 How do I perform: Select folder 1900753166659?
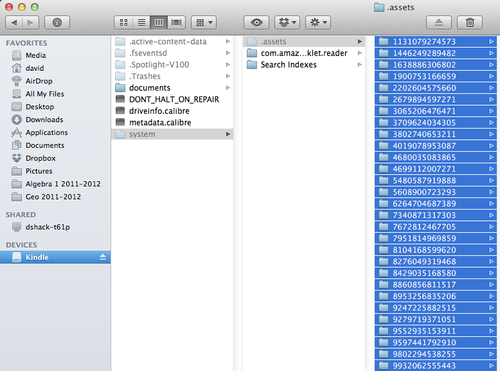pos(436,76)
